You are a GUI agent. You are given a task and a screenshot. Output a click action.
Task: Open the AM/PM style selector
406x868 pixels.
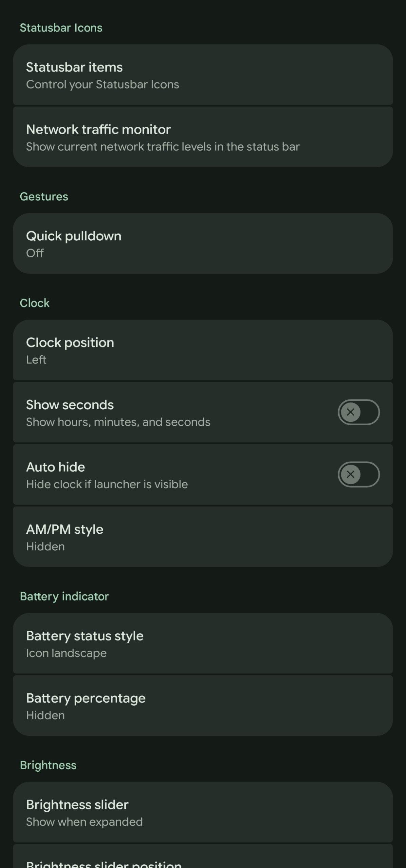[203, 537]
